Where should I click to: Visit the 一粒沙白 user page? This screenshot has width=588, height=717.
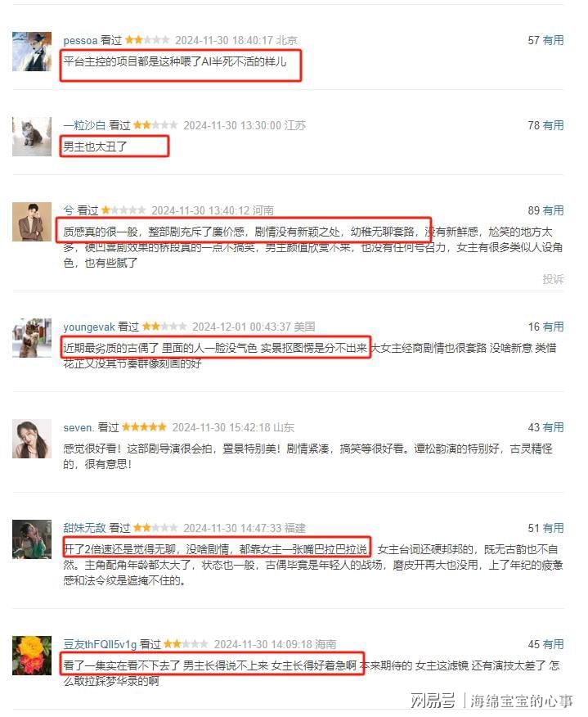[84, 125]
